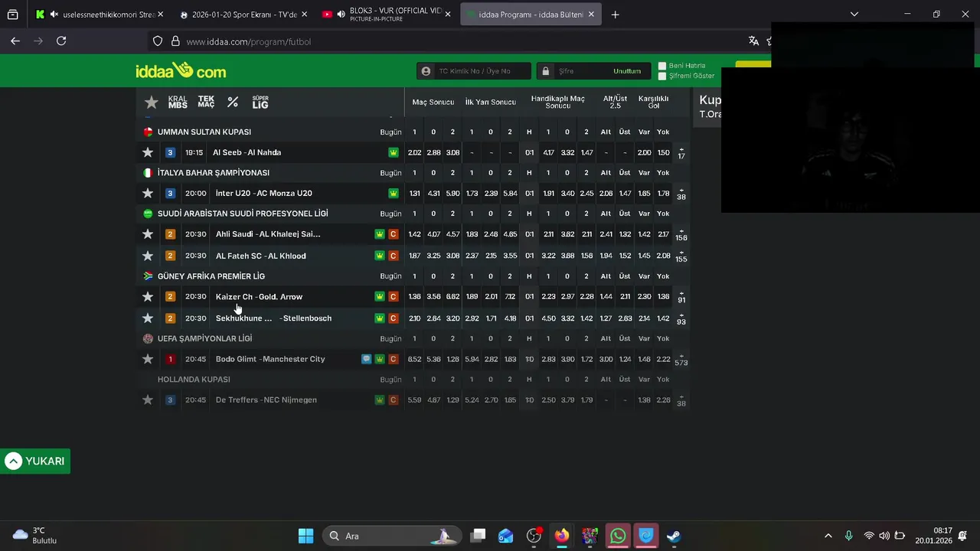Click the orange C icon on Ahli Saudi row
This screenshot has width=980, height=551.
(x=394, y=234)
